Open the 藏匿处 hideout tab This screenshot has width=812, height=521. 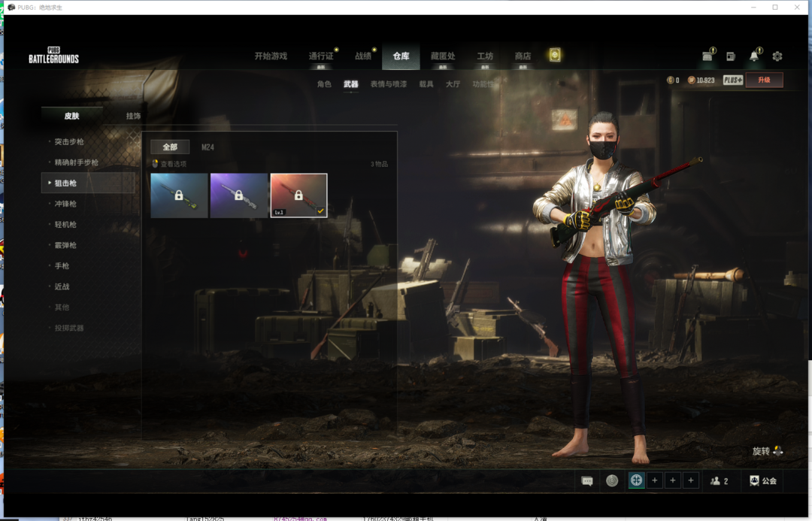tap(443, 56)
